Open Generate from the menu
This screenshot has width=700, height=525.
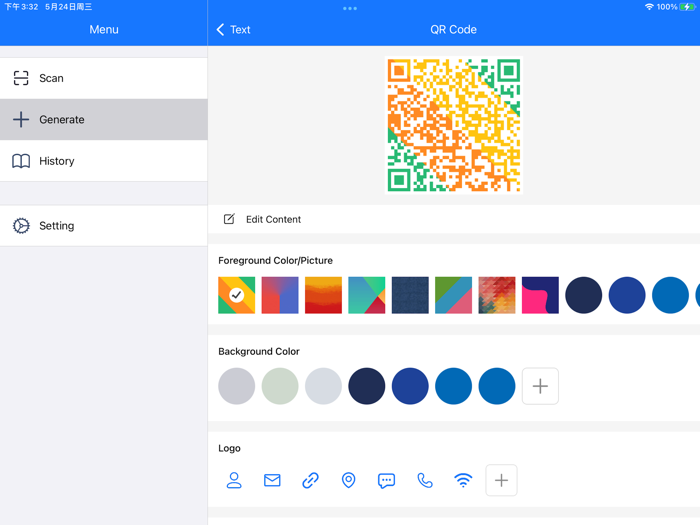tap(104, 120)
